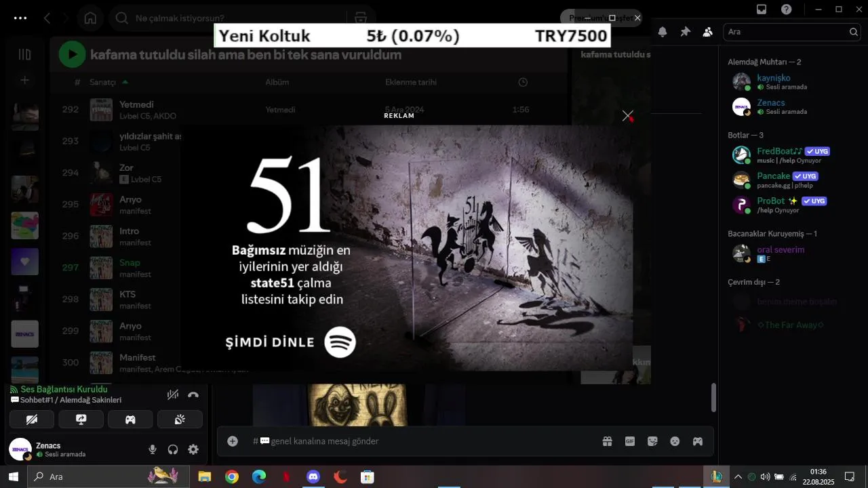868x488 pixels.
Task: Click Ses Bağlantısı Kuruldu status text
Action: (64, 390)
